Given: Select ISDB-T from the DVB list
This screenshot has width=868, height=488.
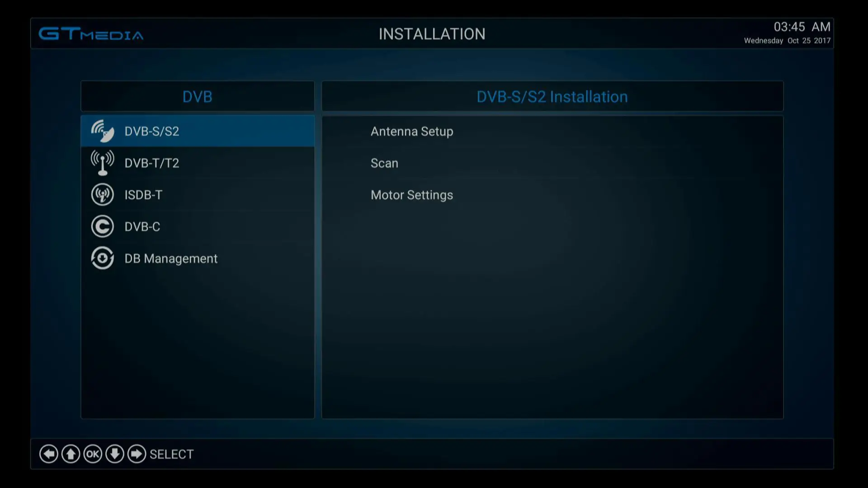Looking at the screenshot, I should point(197,194).
